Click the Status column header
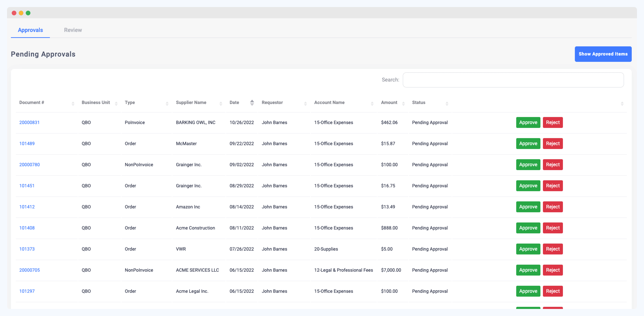This screenshot has width=644, height=316. point(419,103)
